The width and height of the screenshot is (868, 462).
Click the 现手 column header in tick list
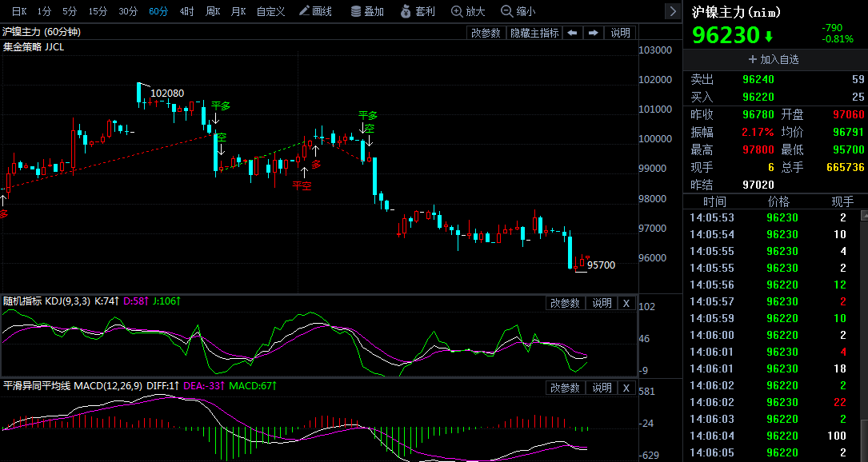point(842,201)
